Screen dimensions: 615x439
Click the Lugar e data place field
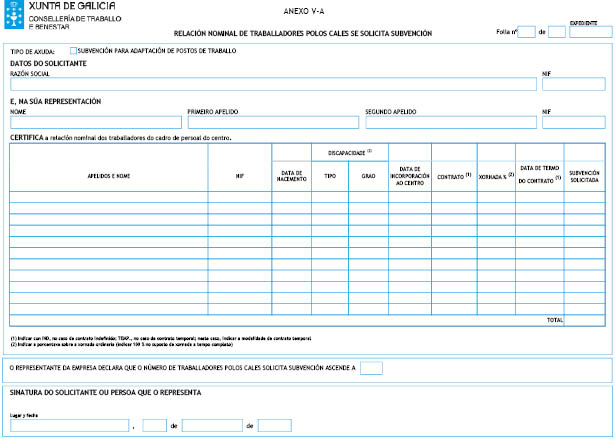click(69, 426)
